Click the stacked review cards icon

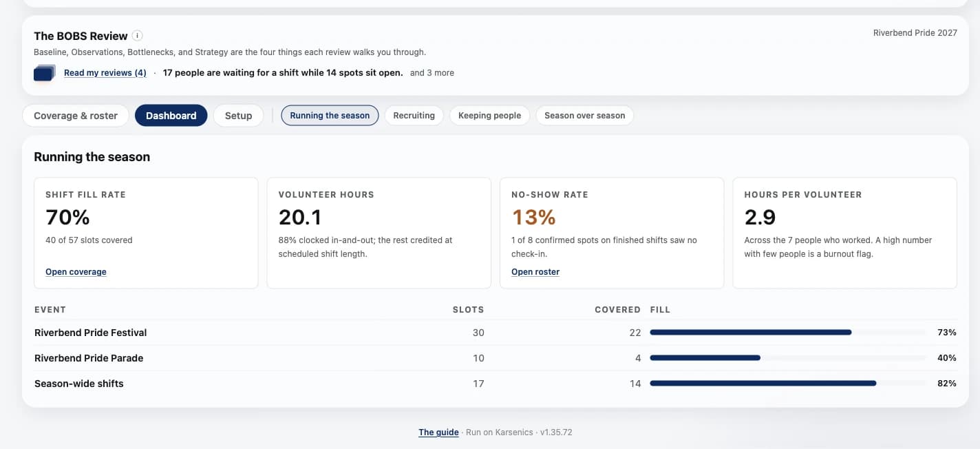point(44,72)
